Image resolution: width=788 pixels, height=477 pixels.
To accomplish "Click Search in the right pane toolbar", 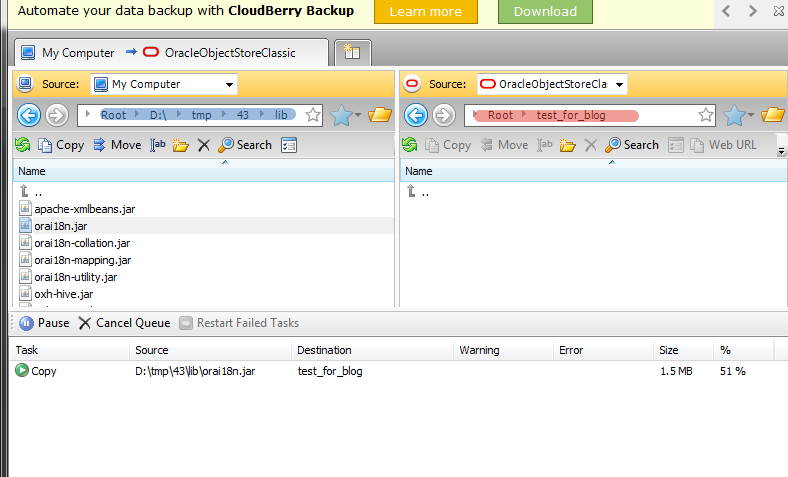I will click(632, 145).
